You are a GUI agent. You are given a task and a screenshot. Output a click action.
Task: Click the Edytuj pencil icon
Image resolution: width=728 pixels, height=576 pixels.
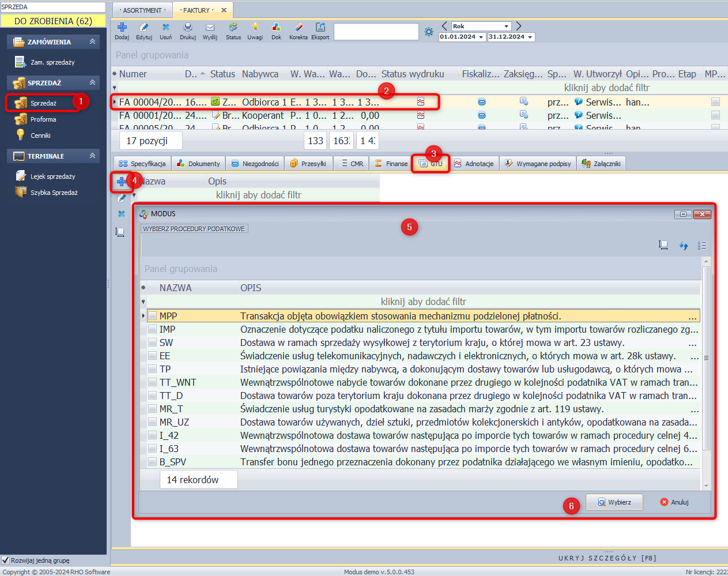click(144, 28)
